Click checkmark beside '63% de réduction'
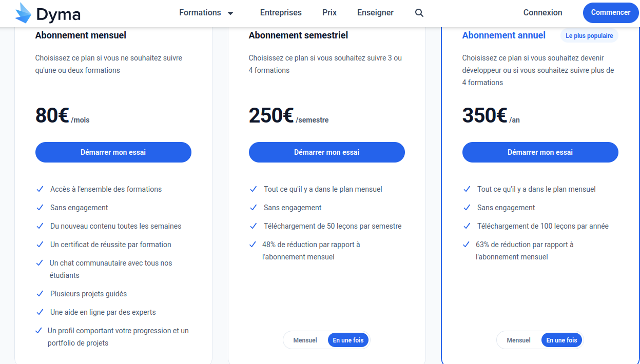Viewport: 640px width, 364px height. click(x=466, y=245)
